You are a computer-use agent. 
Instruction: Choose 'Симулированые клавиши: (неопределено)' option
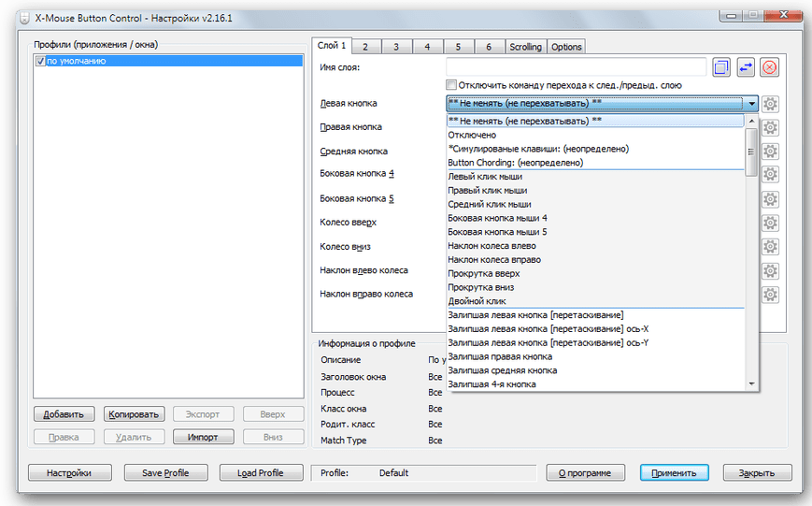pos(595,149)
